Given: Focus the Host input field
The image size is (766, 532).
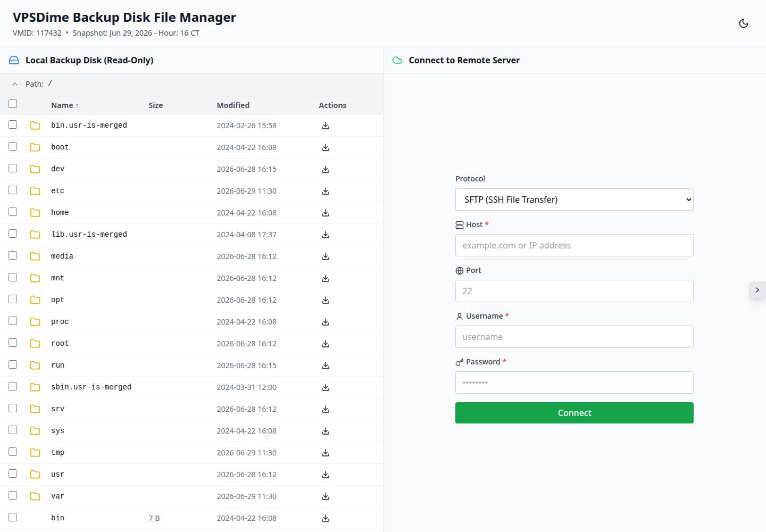Looking at the screenshot, I should [x=574, y=245].
